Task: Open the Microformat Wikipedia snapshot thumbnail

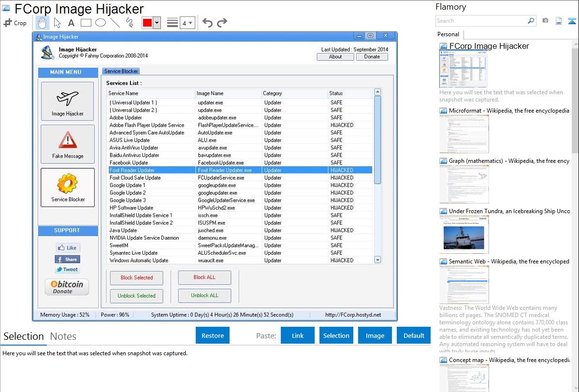Action: coord(464,134)
